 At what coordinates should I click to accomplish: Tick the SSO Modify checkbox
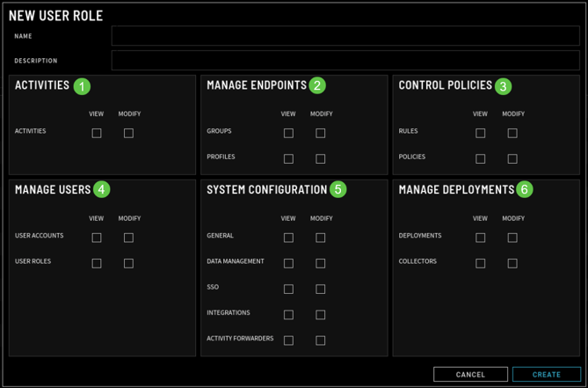[x=320, y=289]
